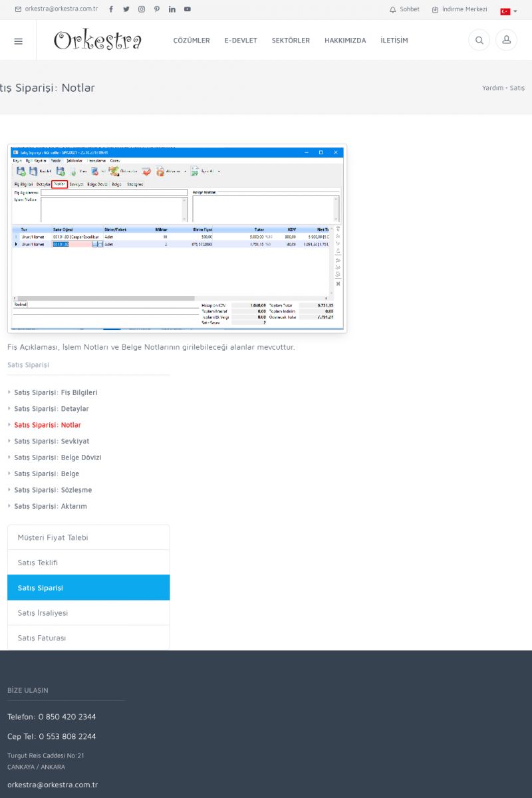This screenshot has height=798, width=532.
Task: Click the search magnifier icon
Action: pos(479,41)
